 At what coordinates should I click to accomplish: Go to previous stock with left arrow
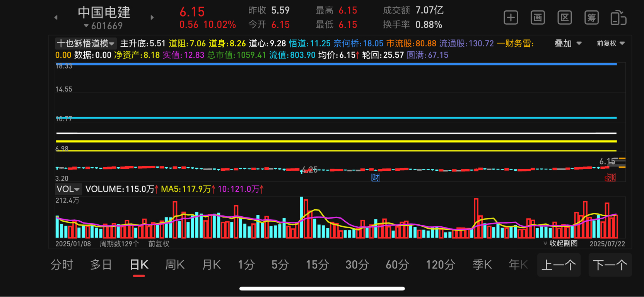click(x=56, y=17)
